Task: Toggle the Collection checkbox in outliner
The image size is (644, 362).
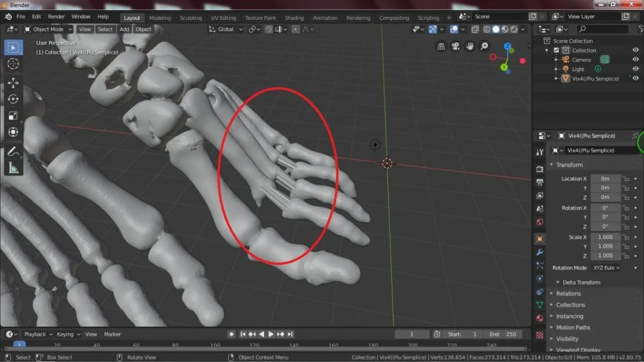Action: point(556,50)
